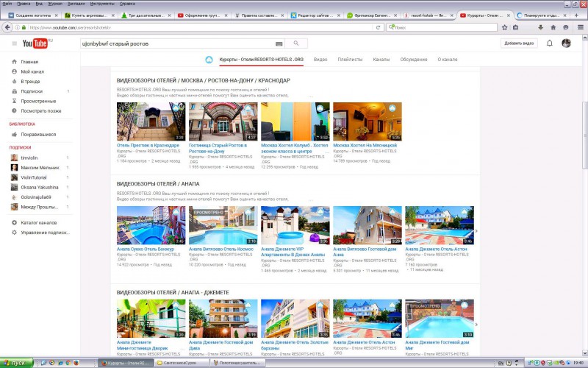This screenshot has height=368, width=588.
Task: Open the 'Журнал' browser menu
Action: click(55, 4)
